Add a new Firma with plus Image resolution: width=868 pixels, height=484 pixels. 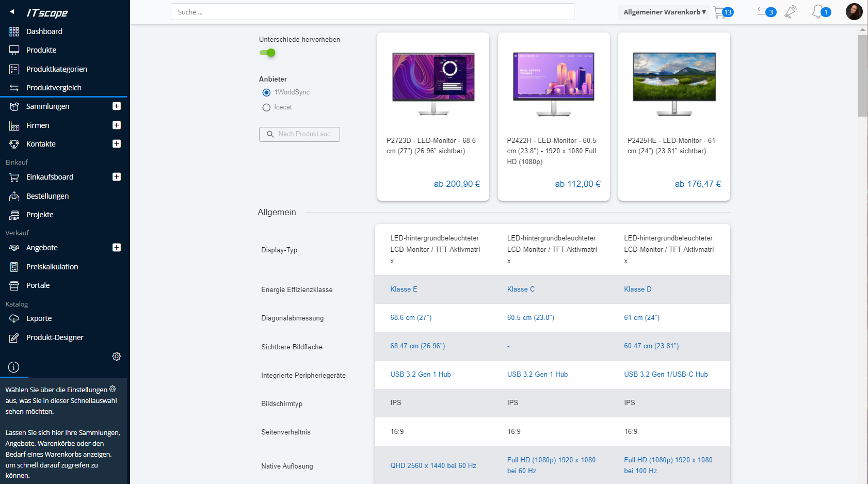click(117, 125)
